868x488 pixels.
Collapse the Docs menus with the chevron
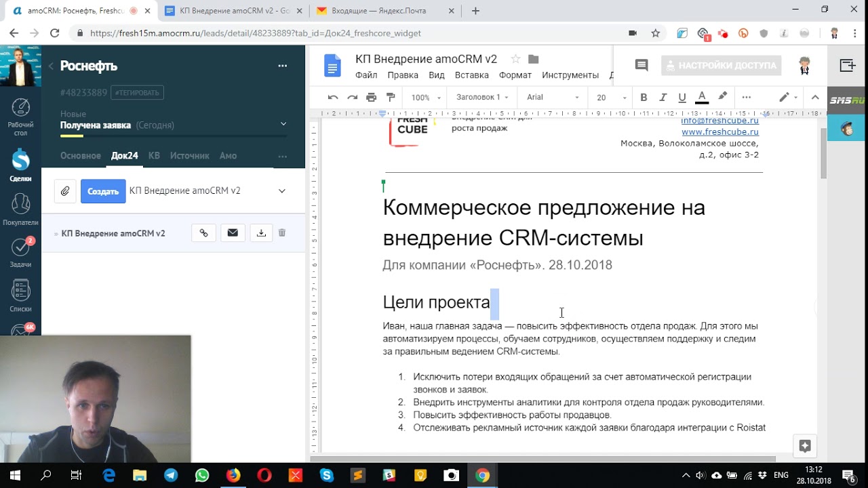pos(815,97)
